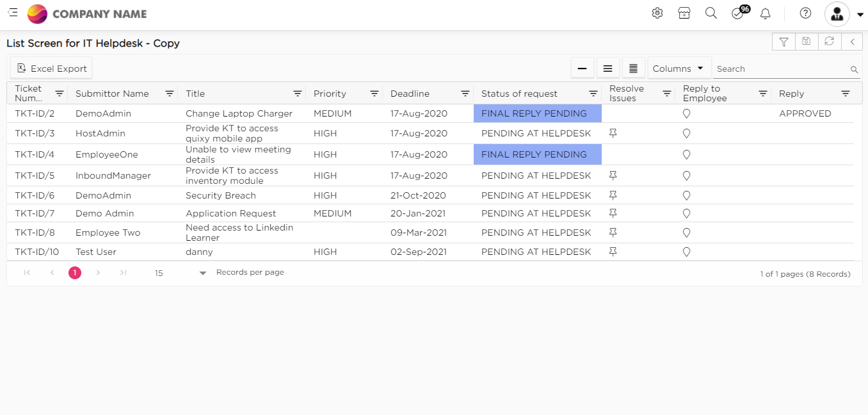Click Resolve Issues pin for TKT-ID/10
Image resolution: width=868 pixels, height=415 pixels.
(613, 252)
